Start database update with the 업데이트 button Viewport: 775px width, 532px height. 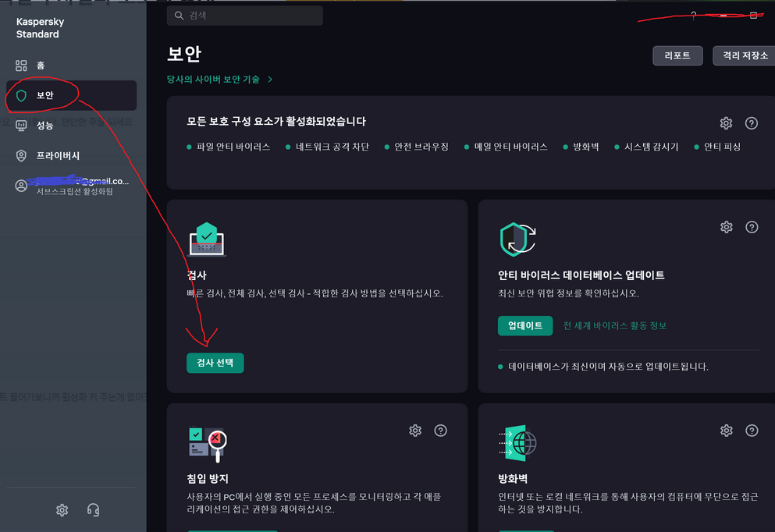click(525, 325)
